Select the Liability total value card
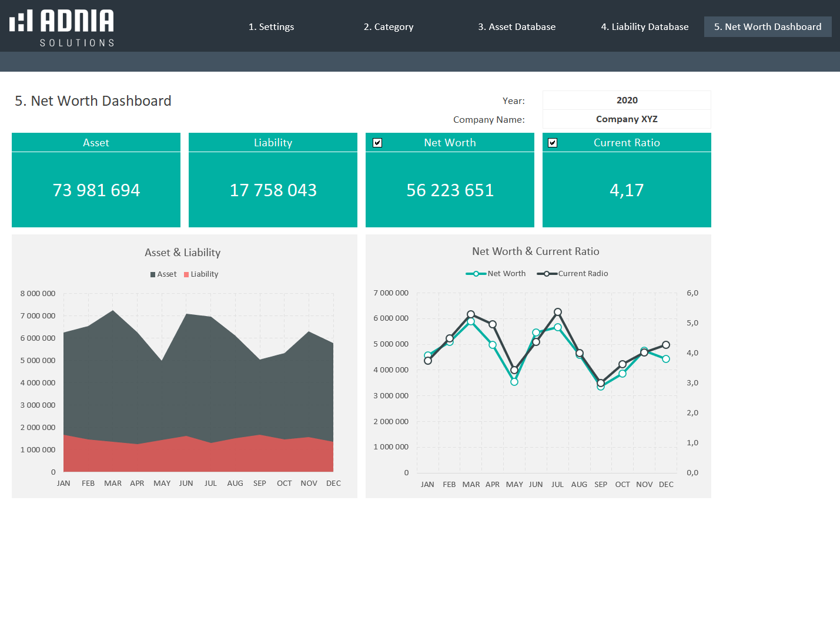 (x=273, y=190)
